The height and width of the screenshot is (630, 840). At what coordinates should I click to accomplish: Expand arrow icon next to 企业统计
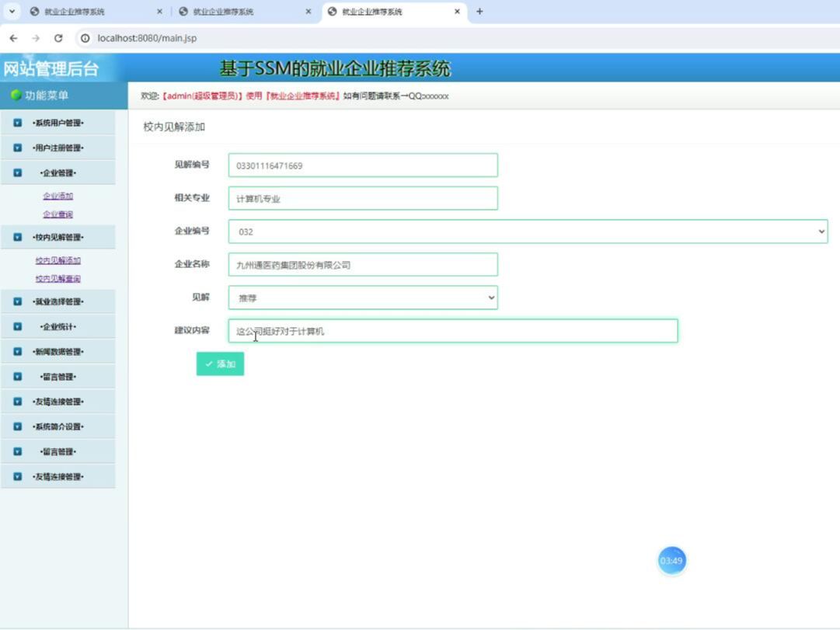[x=18, y=326]
